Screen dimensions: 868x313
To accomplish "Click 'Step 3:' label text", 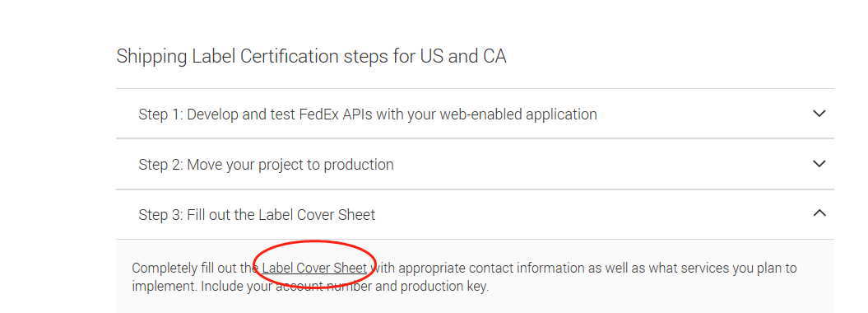I will [160, 214].
